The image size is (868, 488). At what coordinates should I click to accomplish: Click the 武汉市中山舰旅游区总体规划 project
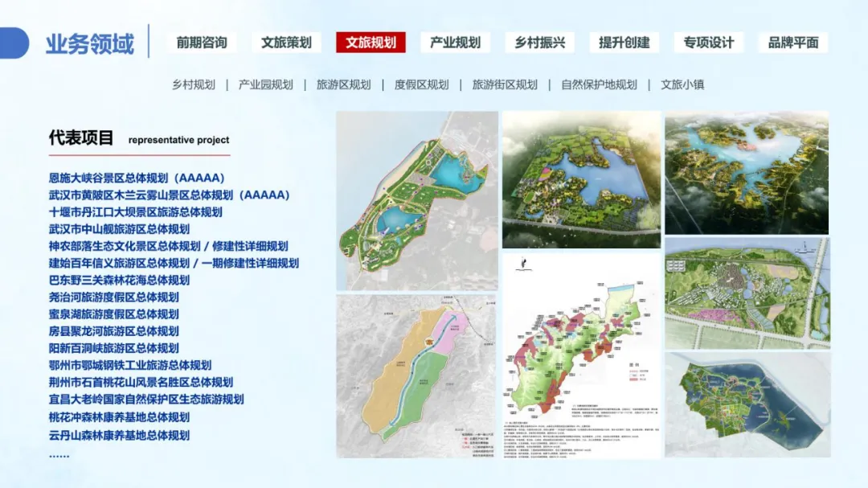pyautogui.click(x=119, y=229)
